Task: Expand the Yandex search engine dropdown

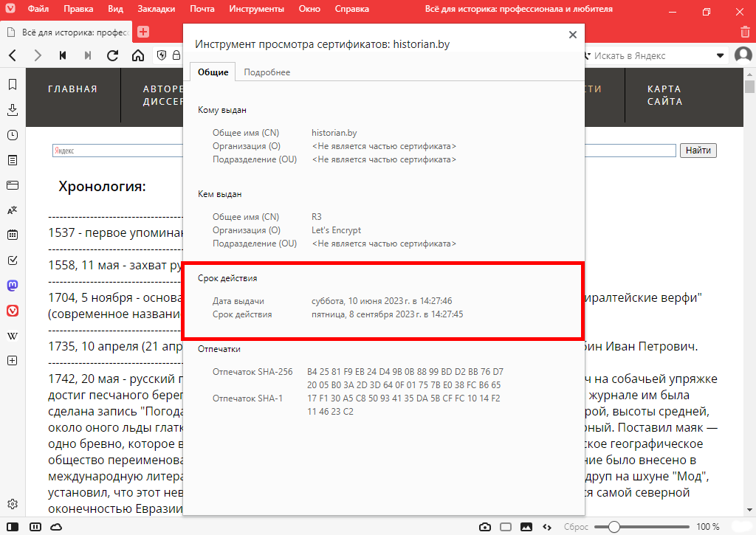Action: click(721, 56)
